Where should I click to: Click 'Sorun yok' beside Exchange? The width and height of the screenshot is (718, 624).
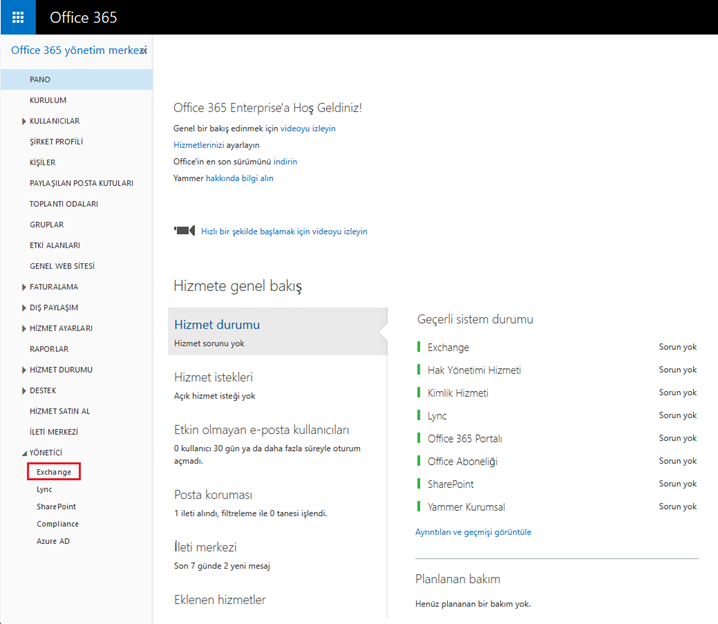[678, 347]
